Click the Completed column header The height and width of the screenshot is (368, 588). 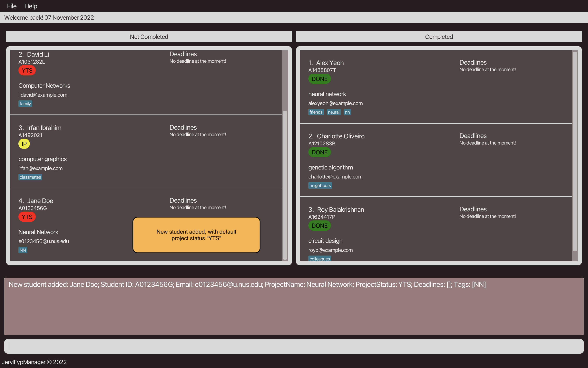(x=439, y=37)
